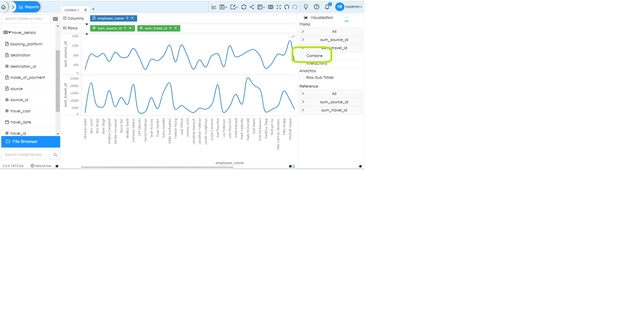Click the line chart toolbar icon
The height and width of the screenshot is (324, 644).
[214, 7]
